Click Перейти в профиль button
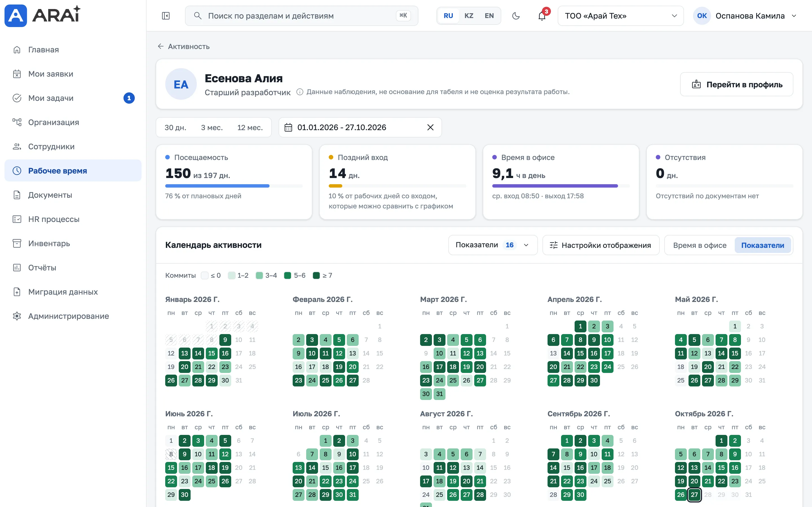 coord(736,84)
